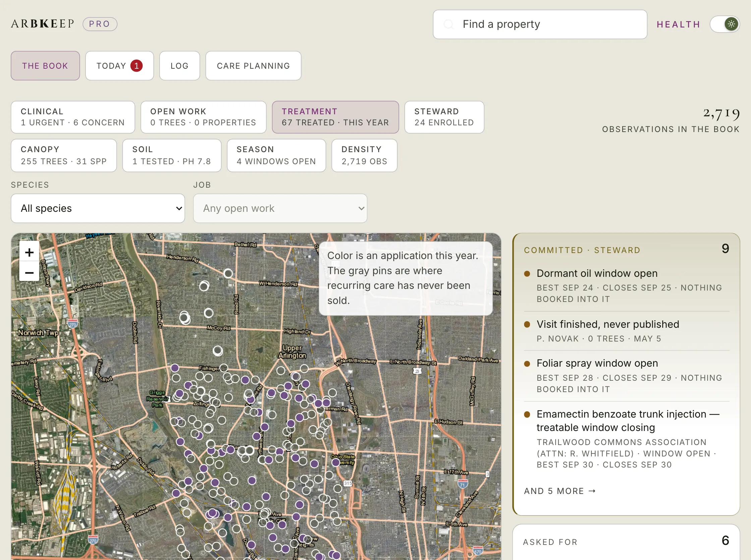Image resolution: width=751 pixels, height=560 pixels.
Task: Select the Steward 24 enrolled chip
Action: (444, 117)
